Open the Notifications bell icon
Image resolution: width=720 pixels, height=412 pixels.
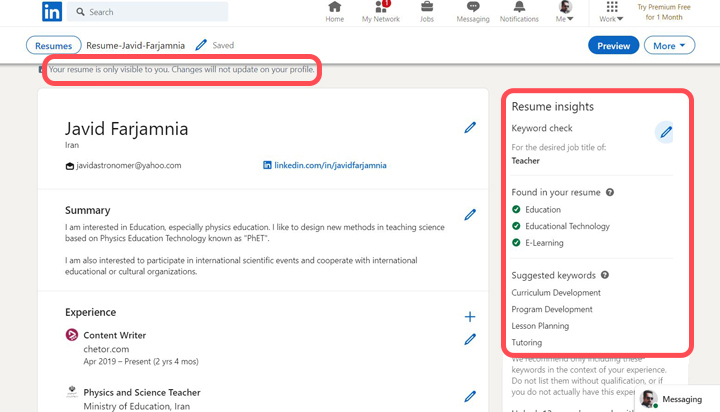pyautogui.click(x=519, y=12)
